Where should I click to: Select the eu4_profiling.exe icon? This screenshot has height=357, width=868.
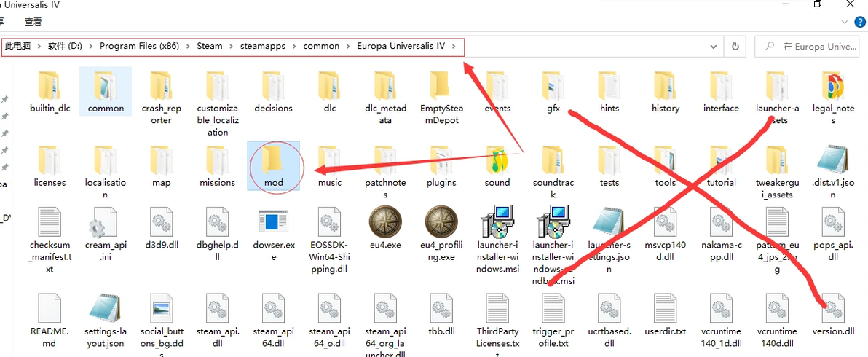[x=441, y=221]
